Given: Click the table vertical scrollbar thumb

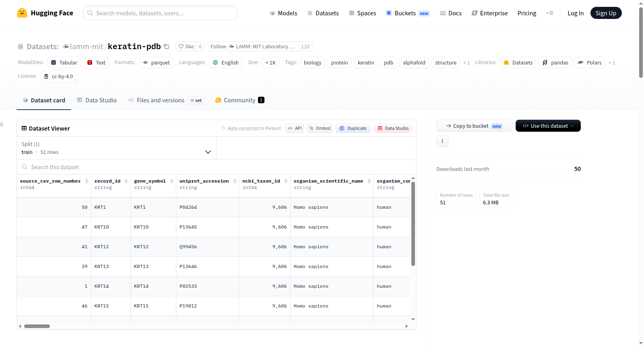Looking at the screenshot, I should 413,224.
